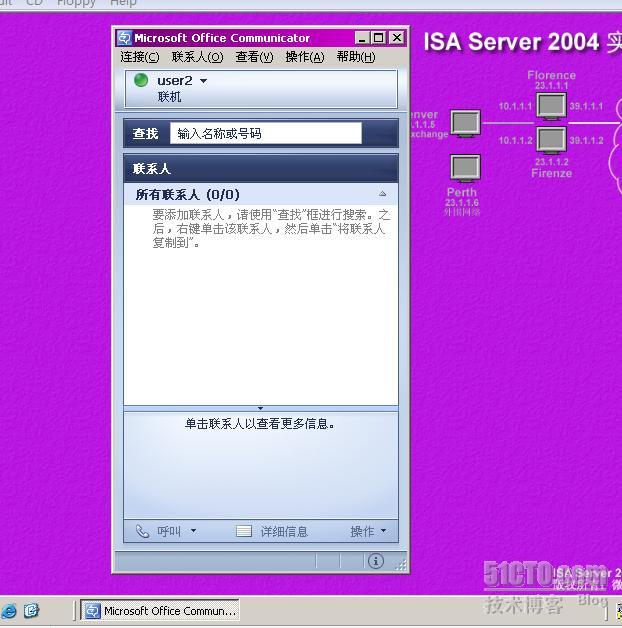Maximize the Communicator window
This screenshot has height=628, width=622.
point(378,38)
